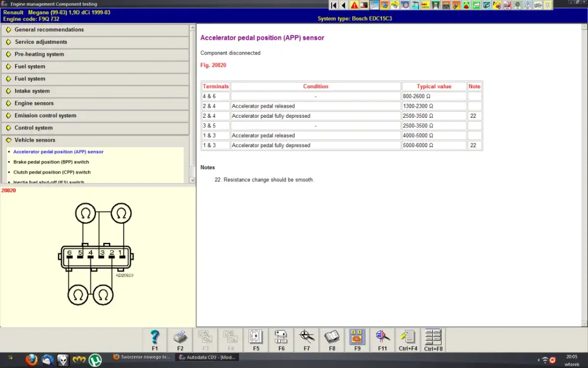
Task: Click the F1 help question mark icon
Action: click(x=155, y=337)
